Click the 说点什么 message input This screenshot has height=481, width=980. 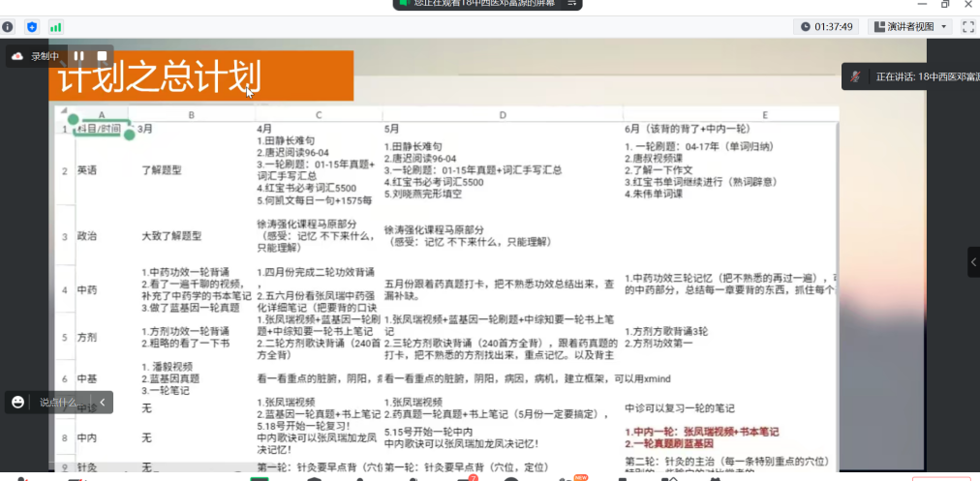pos(60,402)
